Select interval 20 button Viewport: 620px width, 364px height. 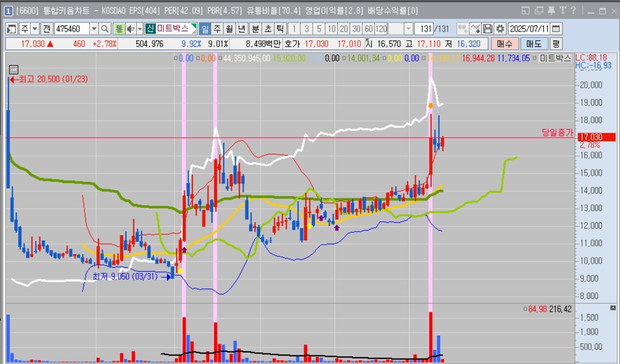pos(344,29)
